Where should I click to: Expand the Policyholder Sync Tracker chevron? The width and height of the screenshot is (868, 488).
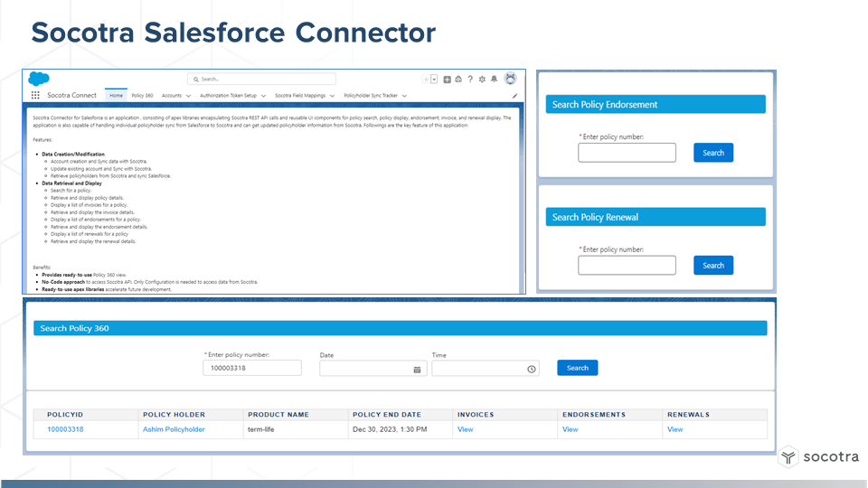[x=405, y=96]
